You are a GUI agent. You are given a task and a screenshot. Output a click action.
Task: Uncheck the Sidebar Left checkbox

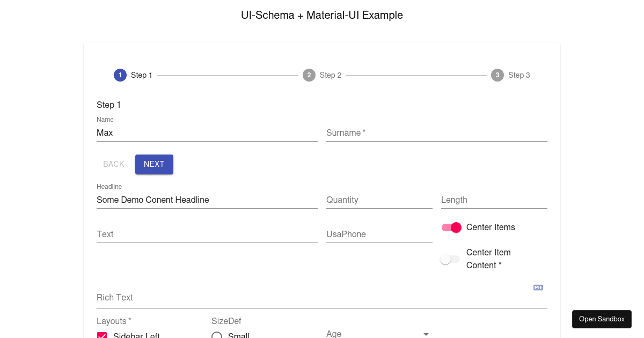pos(102,336)
